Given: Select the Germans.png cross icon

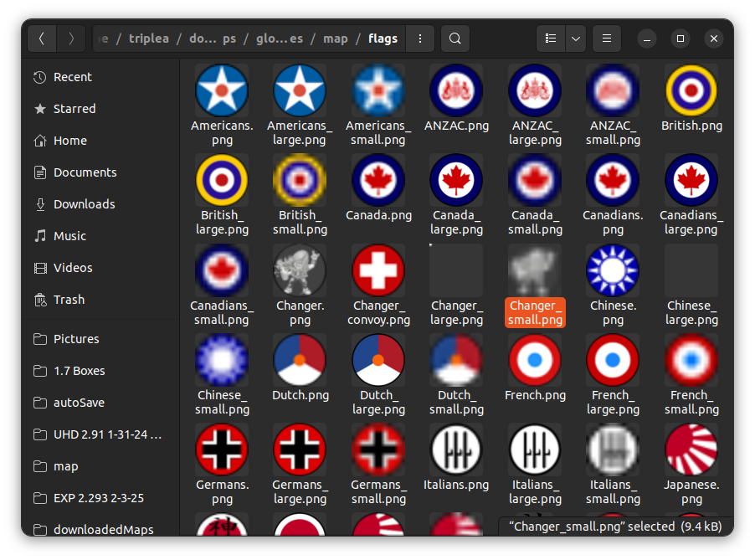Looking at the screenshot, I should tap(222, 450).
